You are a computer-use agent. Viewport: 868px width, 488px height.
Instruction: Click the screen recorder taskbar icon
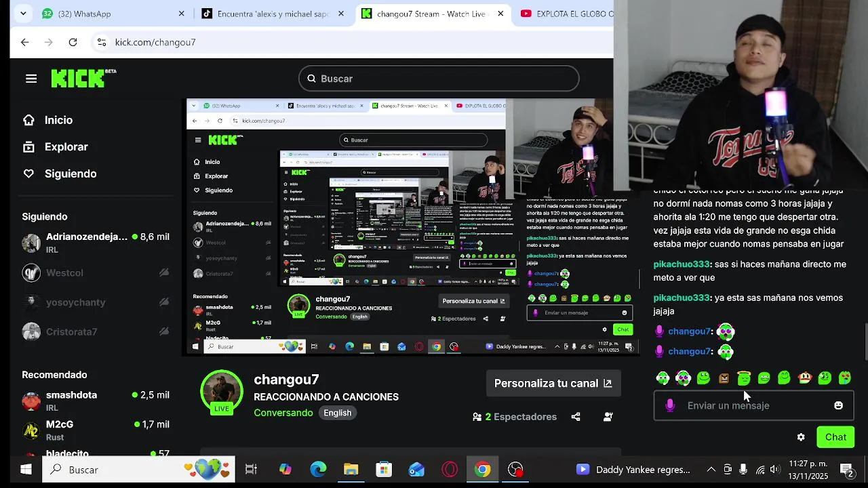pyautogui.click(x=515, y=469)
